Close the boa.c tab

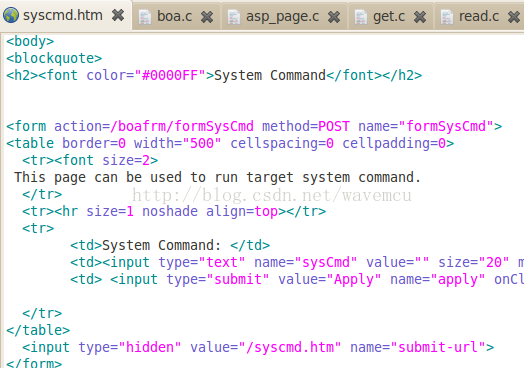click(x=207, y=16)
